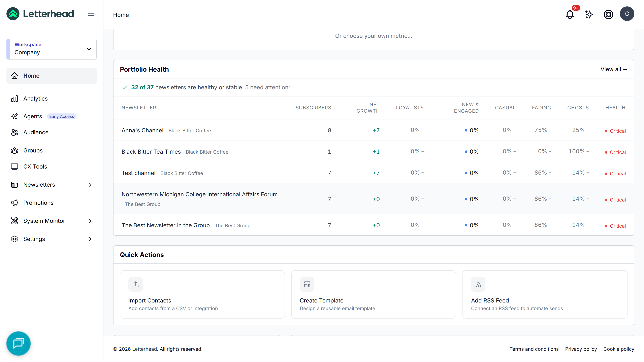Open the Analytics menu item
This screenshot has width=644, height=362.
(x=52, y=99)
